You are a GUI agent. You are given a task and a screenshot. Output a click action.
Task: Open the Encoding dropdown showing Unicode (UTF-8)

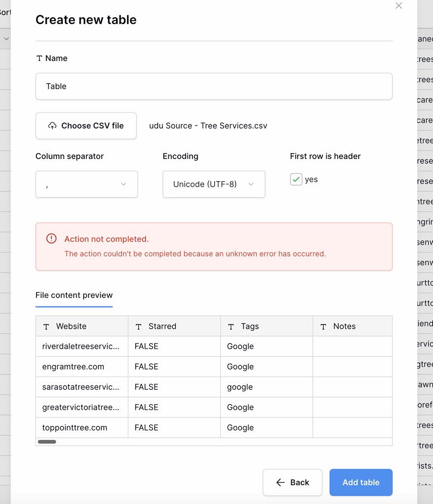[x=214, y=184]
